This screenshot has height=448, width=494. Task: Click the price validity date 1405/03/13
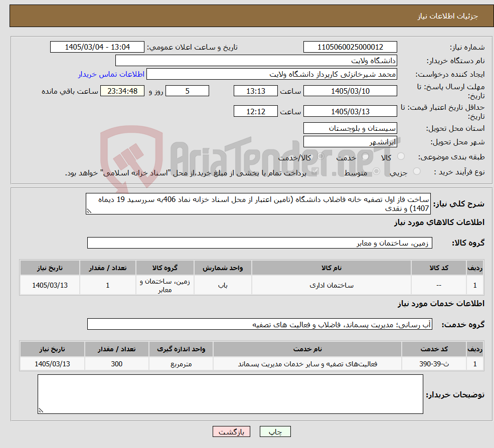[350, 111]
